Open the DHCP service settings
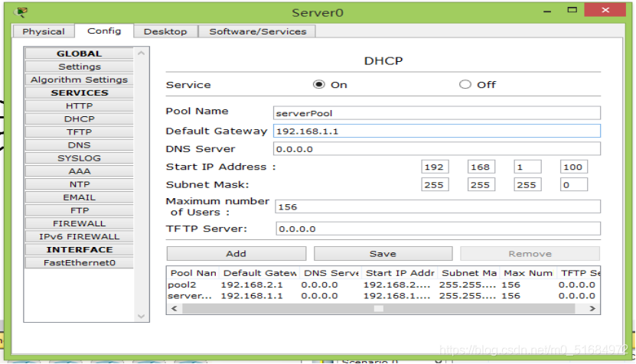 pyautogui.click(x=79, y=119)
